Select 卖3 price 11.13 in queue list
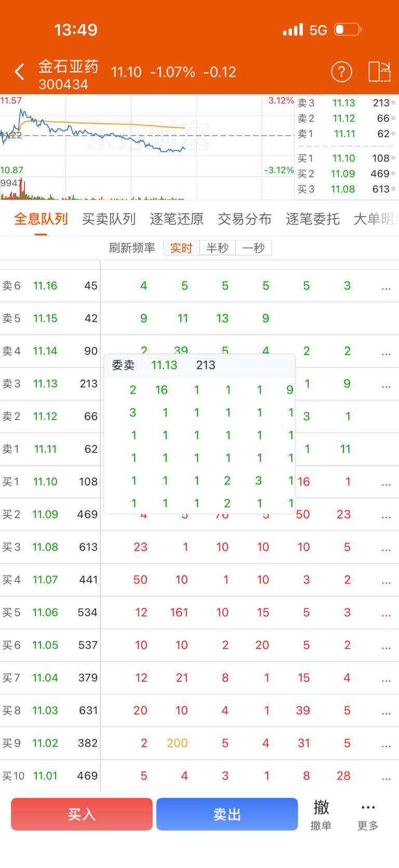Viewport: 399px width, 868px height. click(x=45, y=384)
